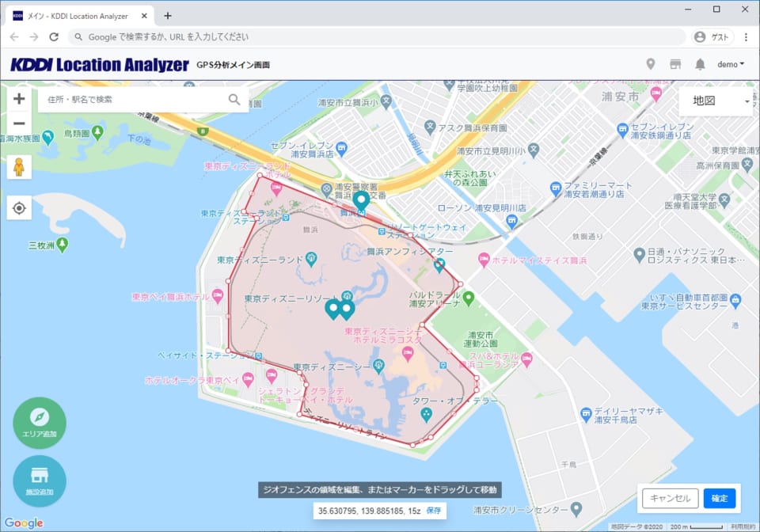Click the teal marker at 舞浜 station
760x532 pixels.
coord(361,200)
